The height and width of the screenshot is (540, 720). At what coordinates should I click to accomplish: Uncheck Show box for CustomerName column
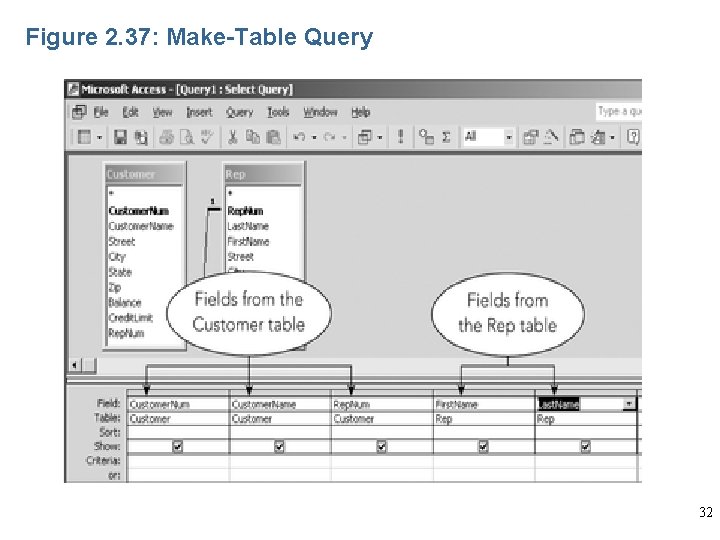coord(279,446)
